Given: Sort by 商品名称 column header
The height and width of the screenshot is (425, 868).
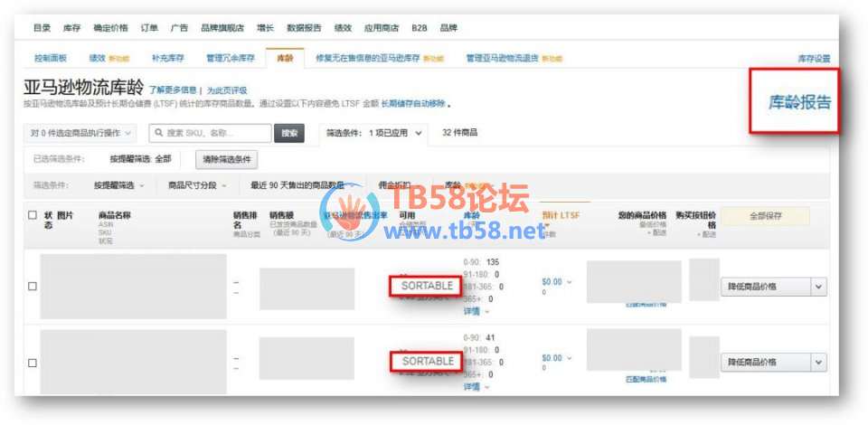Looking at the screenshot, I should click(115, 214).
